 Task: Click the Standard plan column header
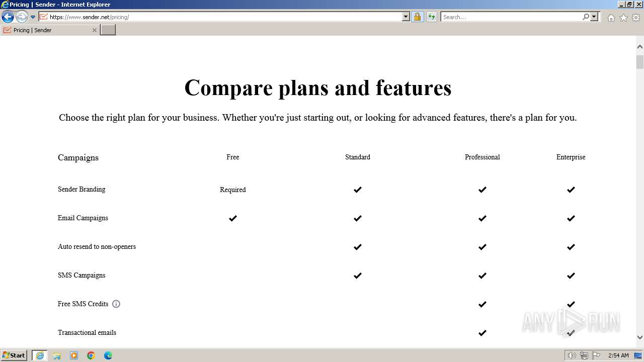coord(358,157)
